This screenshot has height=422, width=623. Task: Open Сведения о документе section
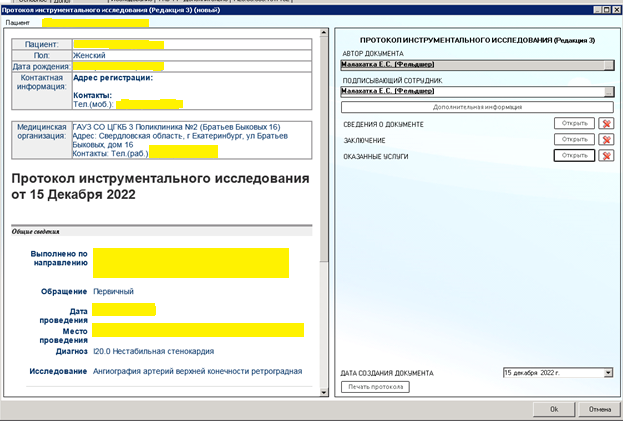pos(574,124)
